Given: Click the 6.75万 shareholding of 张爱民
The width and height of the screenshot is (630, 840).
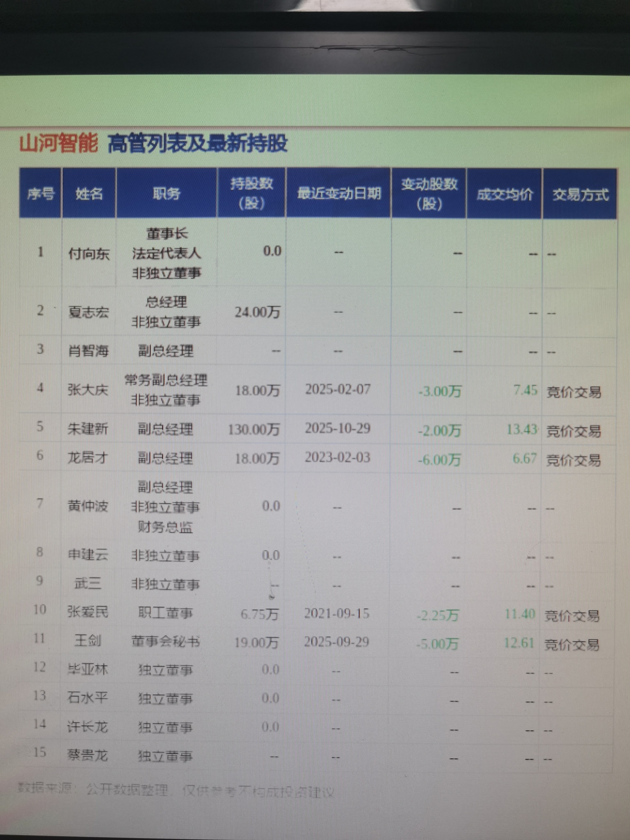Looking at the screenshot, I should 259,614.
